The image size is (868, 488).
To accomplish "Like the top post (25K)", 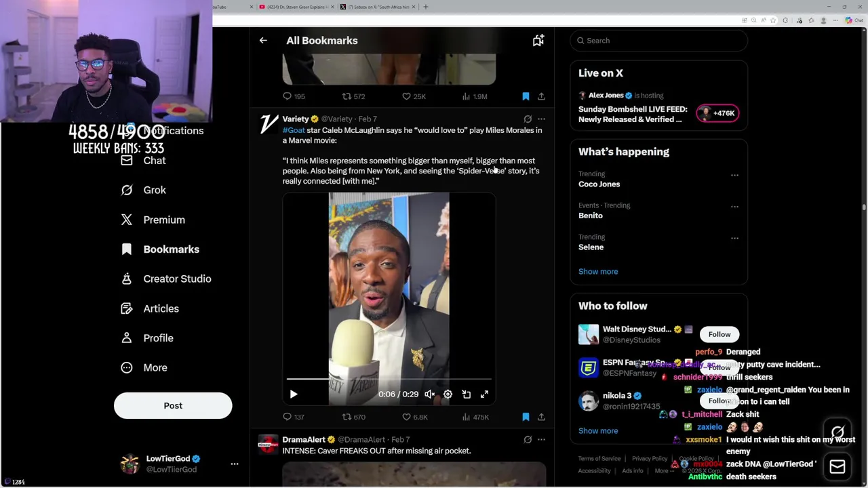I will point(414,96).
